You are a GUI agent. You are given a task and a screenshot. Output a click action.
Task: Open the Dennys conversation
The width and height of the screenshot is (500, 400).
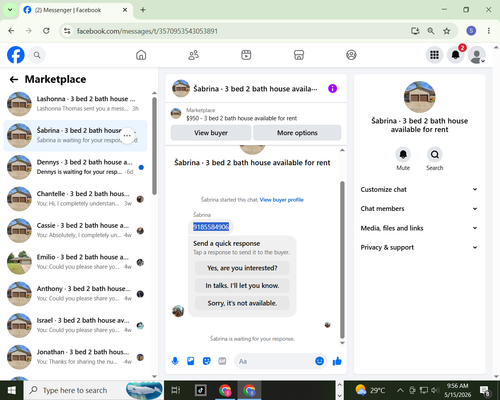point(75,167)
